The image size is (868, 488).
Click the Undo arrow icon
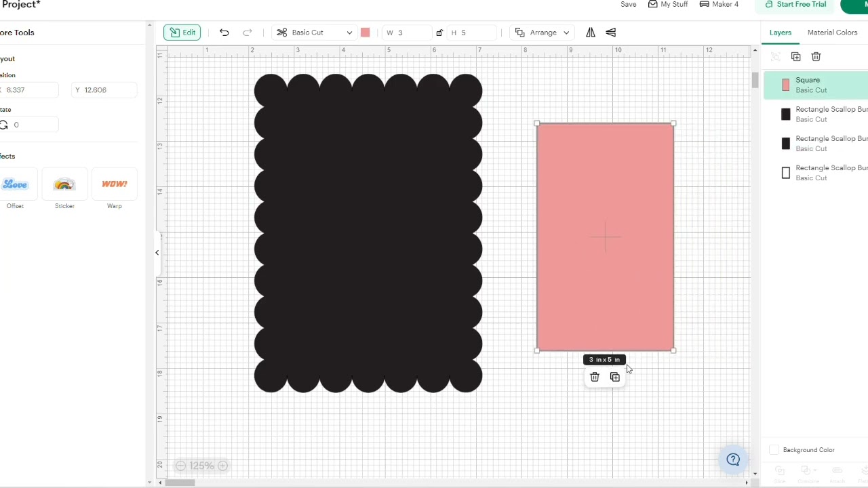coord(224,33)
